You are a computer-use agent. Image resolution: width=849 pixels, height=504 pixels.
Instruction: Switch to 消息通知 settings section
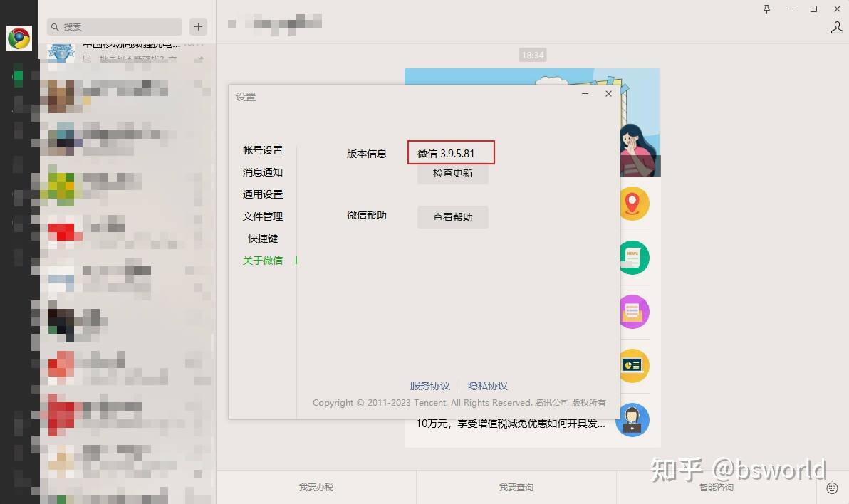(262, 172)
